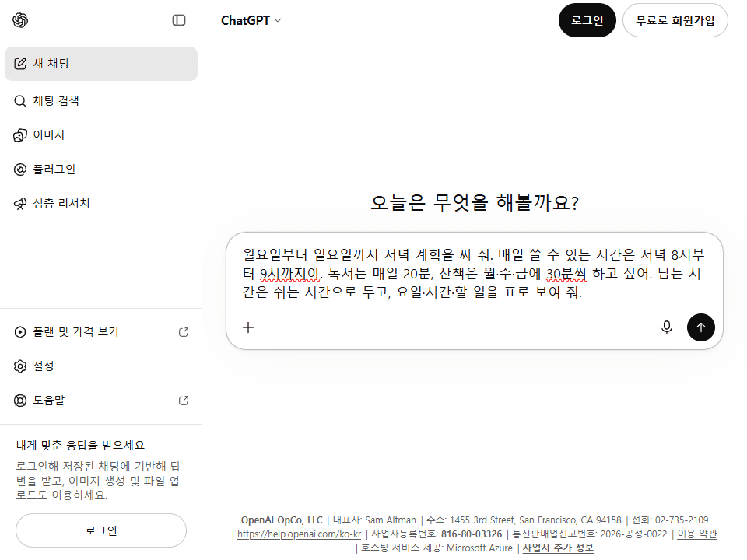Open the help.openai.com/ko-kr link
The image size is (747, 560).
[x=299, y=534]
